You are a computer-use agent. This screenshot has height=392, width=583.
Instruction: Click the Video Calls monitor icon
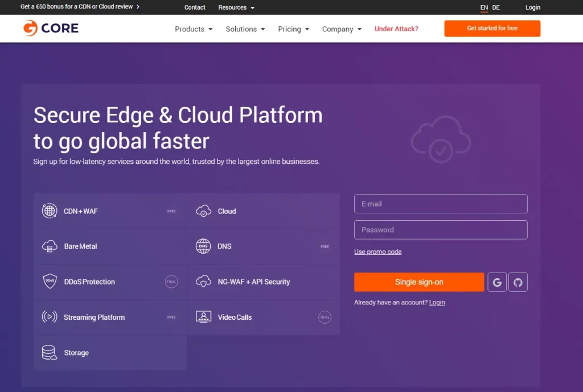click(x=203, y=317)
